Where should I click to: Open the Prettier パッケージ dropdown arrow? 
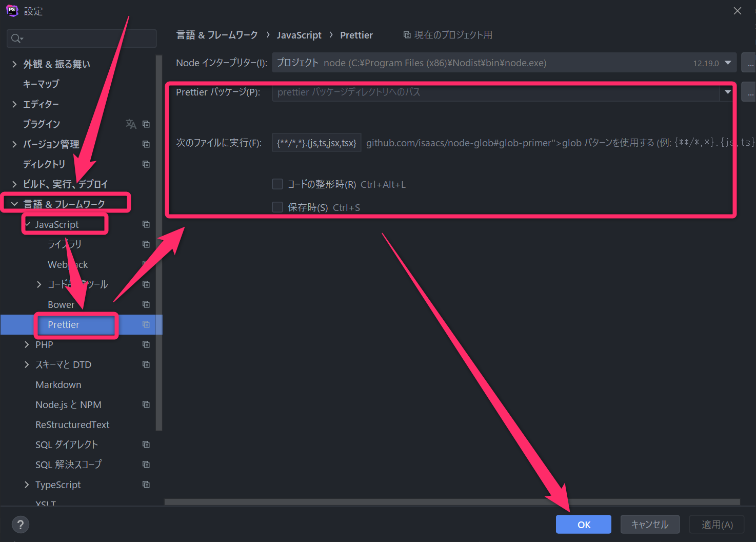click(x=728, y=92)
